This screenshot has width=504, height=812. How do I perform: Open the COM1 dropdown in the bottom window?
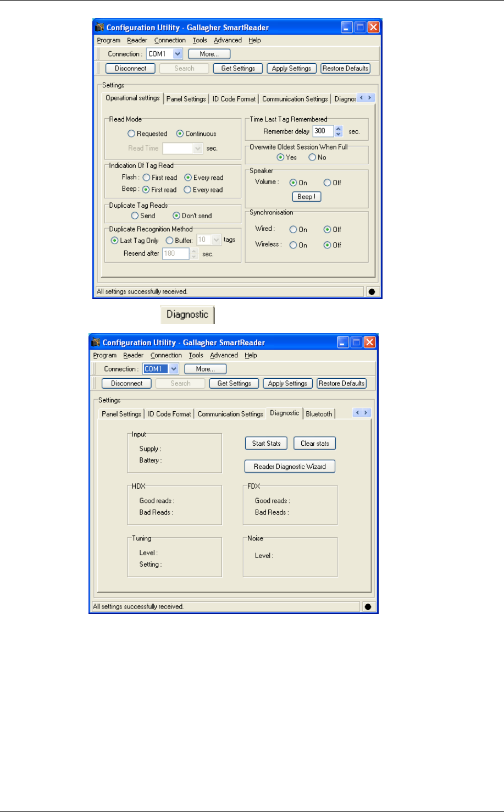click(174, 369)
